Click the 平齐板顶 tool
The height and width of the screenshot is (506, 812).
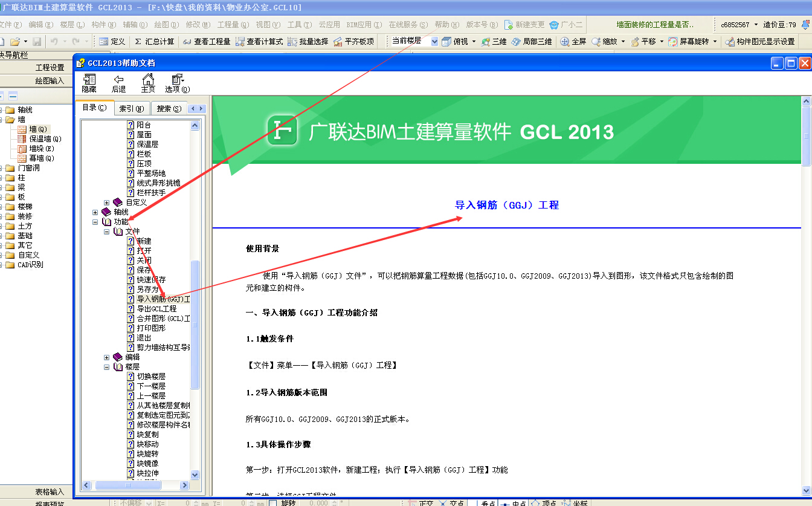[353, 42]
